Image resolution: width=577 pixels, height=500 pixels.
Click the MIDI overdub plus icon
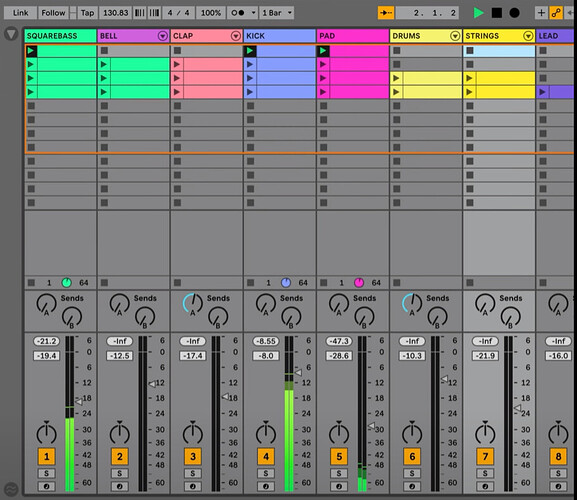(541, 13)
